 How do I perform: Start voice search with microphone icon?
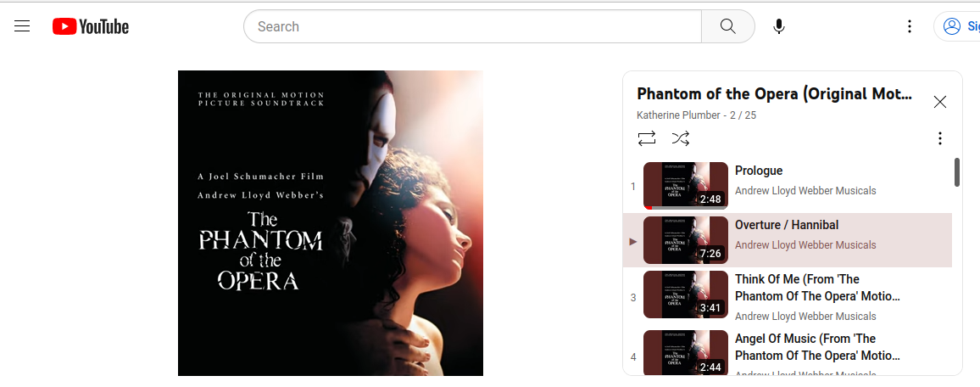click(779, 26)
